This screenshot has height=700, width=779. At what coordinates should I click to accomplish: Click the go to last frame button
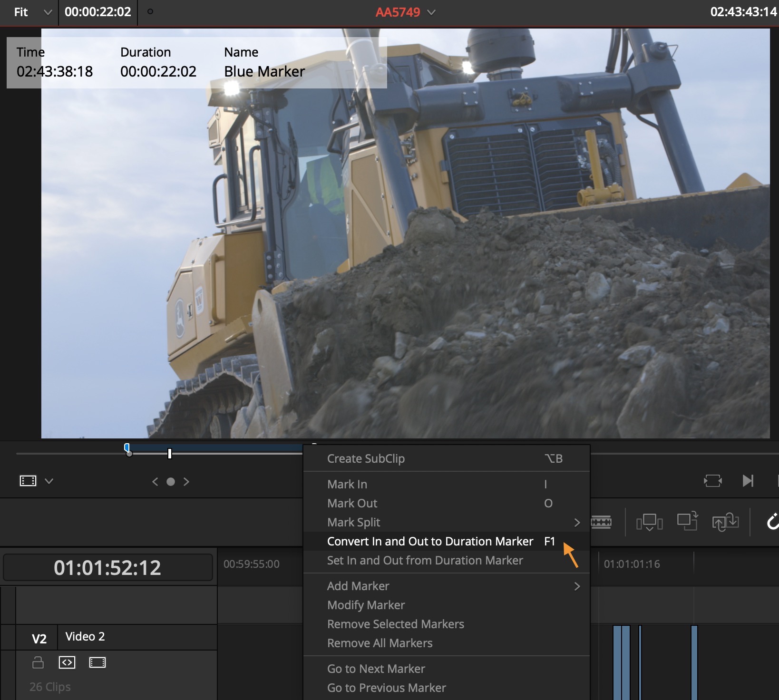[748, 481]
